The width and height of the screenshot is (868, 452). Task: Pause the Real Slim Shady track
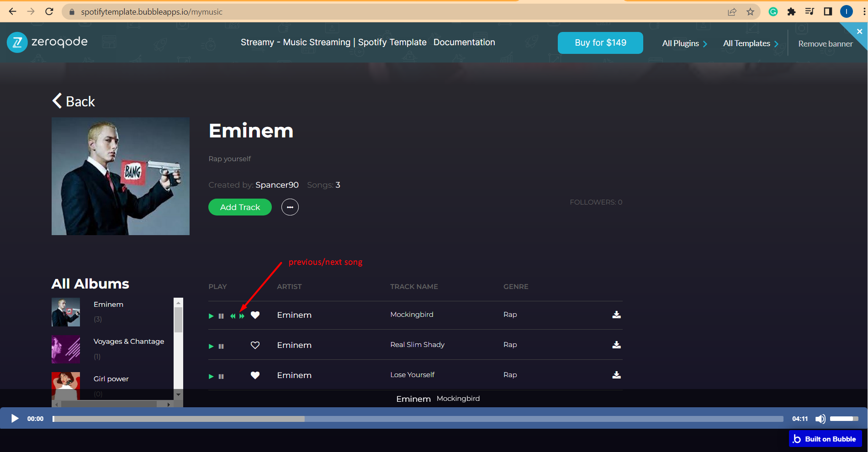point(221,346)
